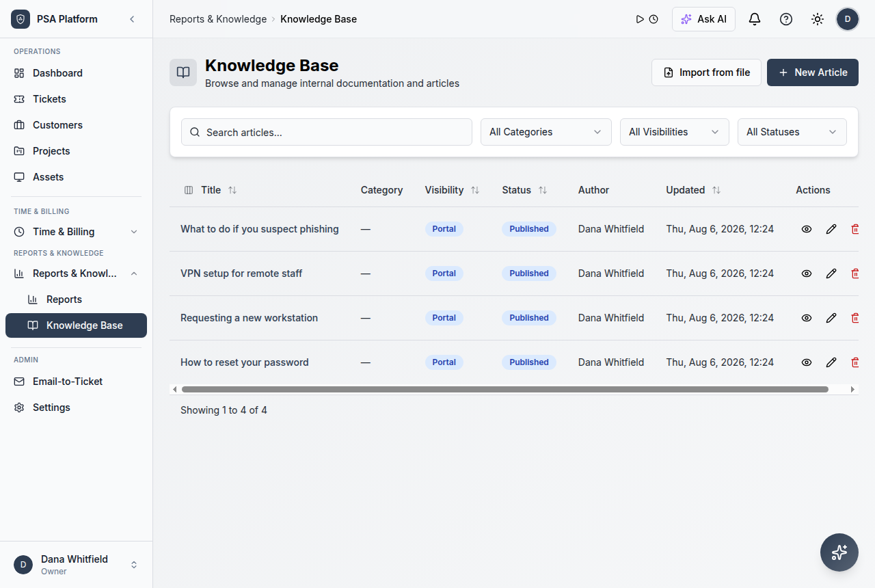This screenshot has width=875, height=588.
Task: Click in Search articles field
Action: pos(327,132)
